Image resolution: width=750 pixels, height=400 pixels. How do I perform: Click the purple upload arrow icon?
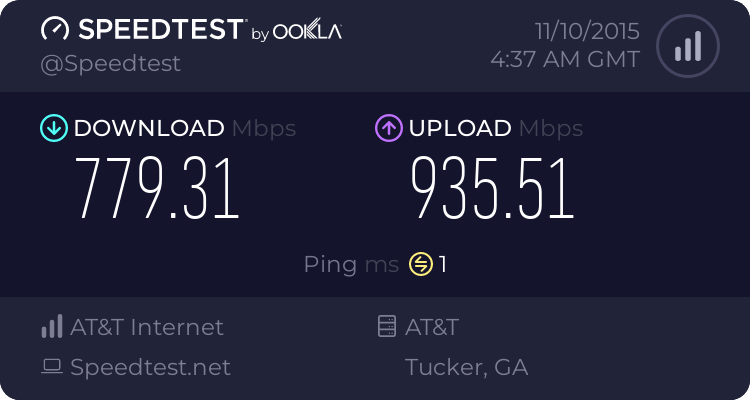coord(389,128)
